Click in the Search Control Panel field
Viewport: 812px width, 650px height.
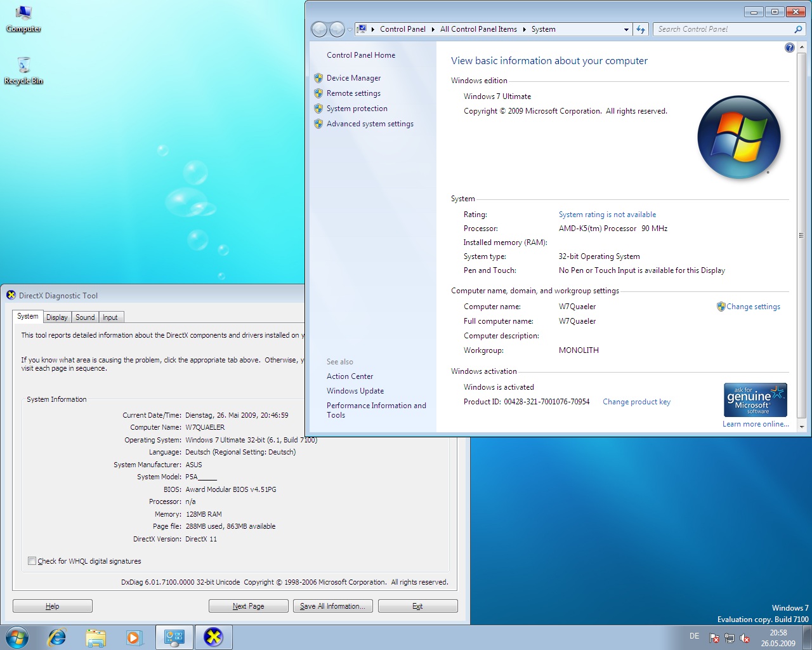coord(723,29)
